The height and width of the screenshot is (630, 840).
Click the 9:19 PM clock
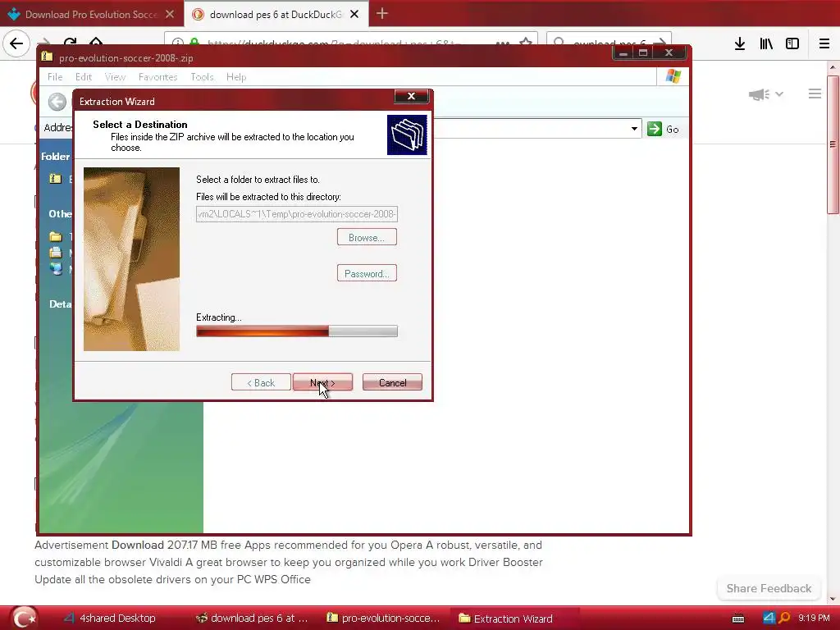point(814,618)
